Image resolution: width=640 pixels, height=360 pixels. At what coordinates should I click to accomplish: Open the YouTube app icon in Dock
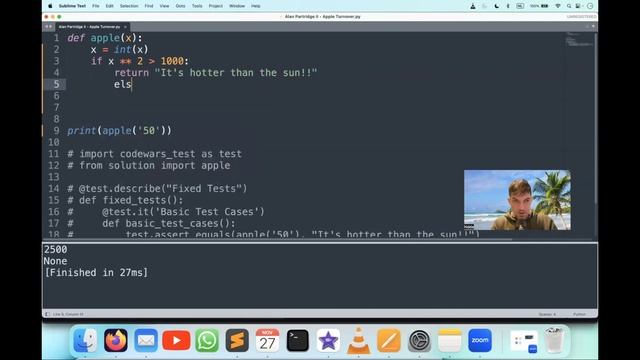(x=176, y=340)
